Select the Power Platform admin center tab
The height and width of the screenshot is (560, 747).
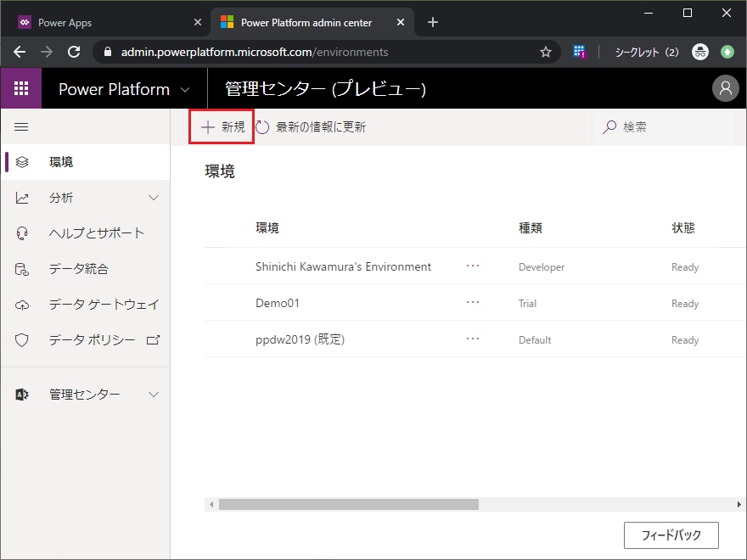pos(312,22)
